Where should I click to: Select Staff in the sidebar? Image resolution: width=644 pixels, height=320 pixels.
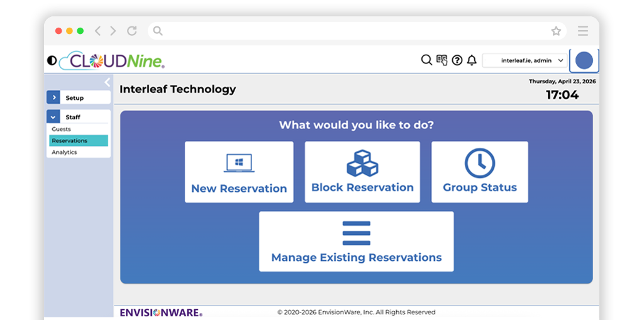(x=73, y=117)
